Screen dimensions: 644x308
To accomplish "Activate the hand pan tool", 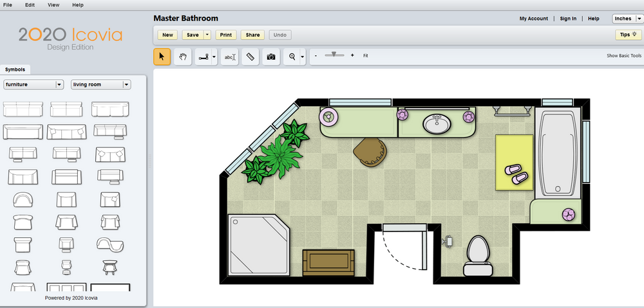I will (183, 57).
